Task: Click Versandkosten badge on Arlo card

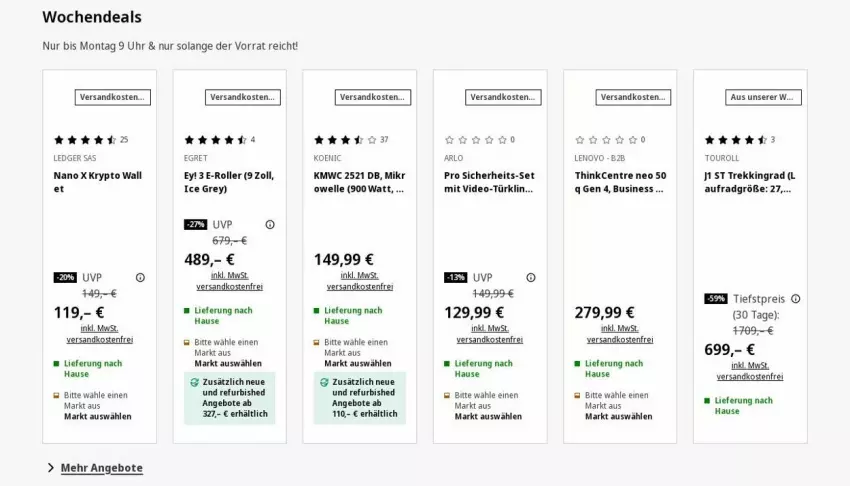Action: coord(503,98)
